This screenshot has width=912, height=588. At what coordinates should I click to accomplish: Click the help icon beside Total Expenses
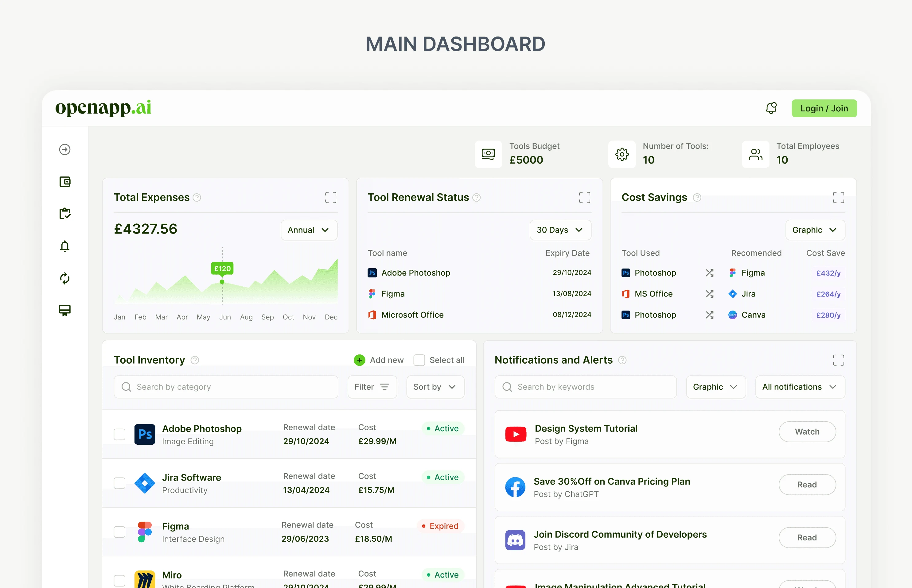197,197
